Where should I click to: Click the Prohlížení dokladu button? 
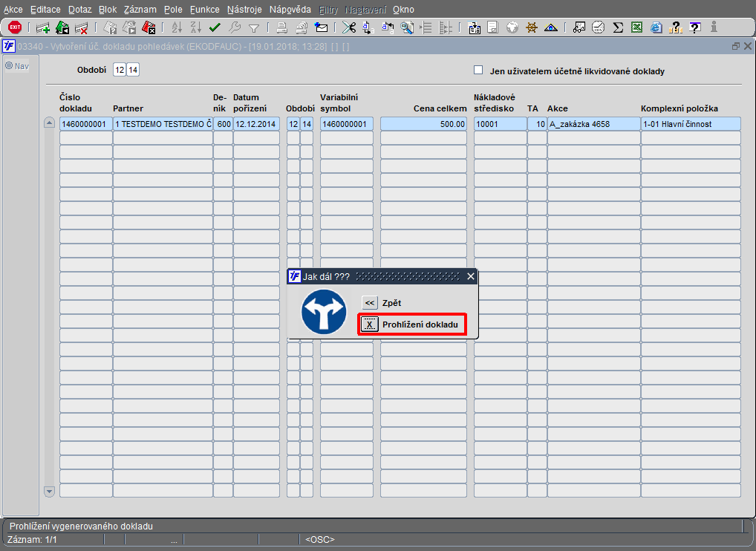click(369, 325)
